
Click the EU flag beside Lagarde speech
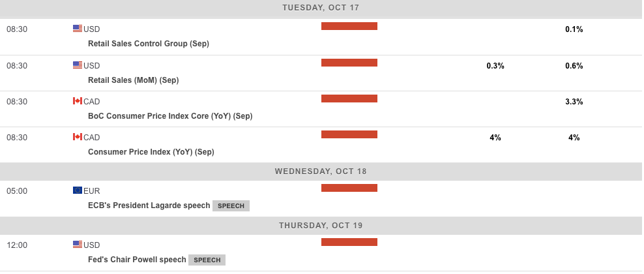click(x=78, y=190)
